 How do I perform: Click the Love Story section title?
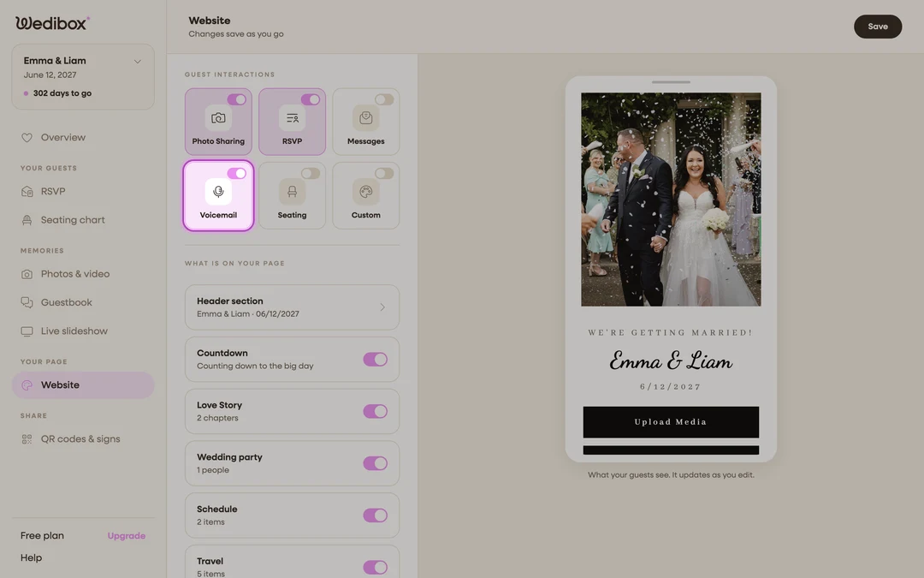pyautogui.click(x=219, y=405)
